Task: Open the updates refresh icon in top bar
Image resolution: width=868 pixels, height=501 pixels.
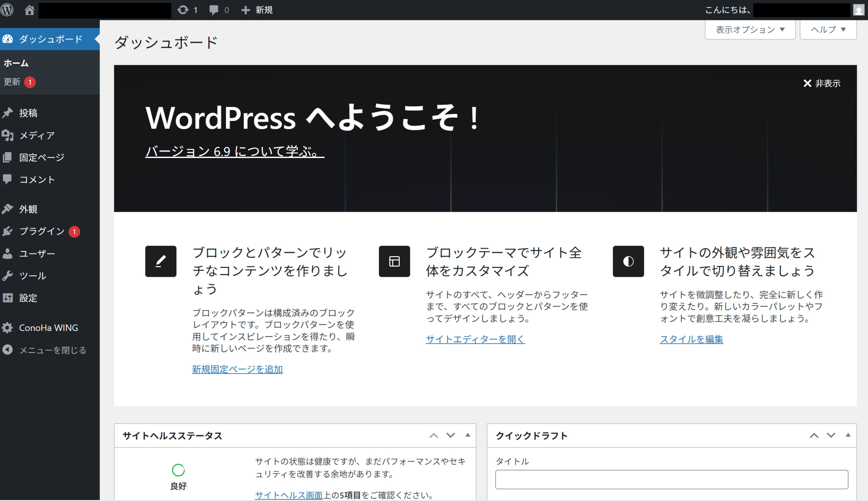Action: click(x=183, y=9)
